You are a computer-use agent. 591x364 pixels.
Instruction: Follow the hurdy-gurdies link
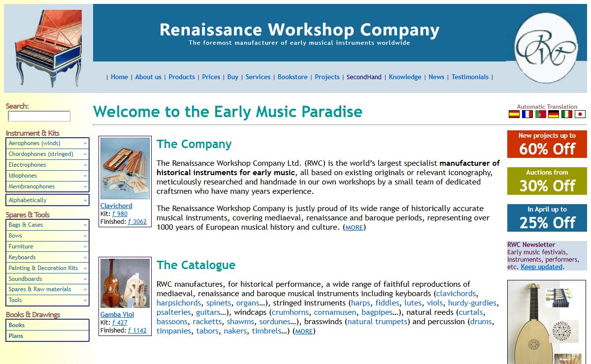pyautogui.click(x=472, y=303)
